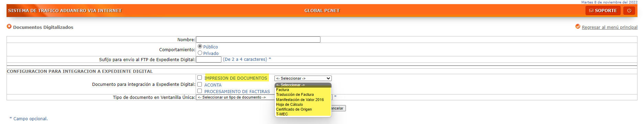
Task: Click the PROCESAMIENTO DE FACTIRAS label text
Action: (237, 91)
